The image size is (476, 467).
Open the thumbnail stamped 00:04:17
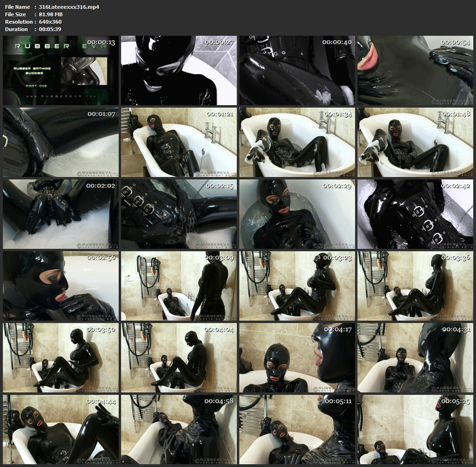pos(297,358)
